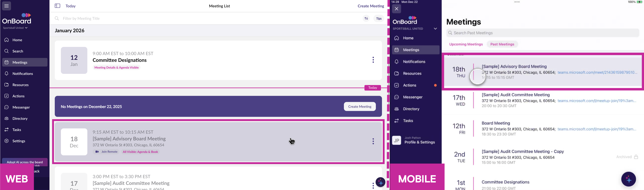Expand SPORTSBALL UNITED chevron in mobile sidebar
The height and width of the screenshot is (190, 644).
point(435,29)
